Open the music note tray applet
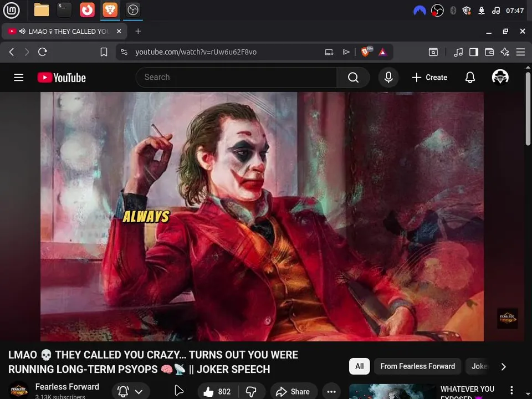Image resolution: width=532 pixels, height=399 pixels. [495, 11]
